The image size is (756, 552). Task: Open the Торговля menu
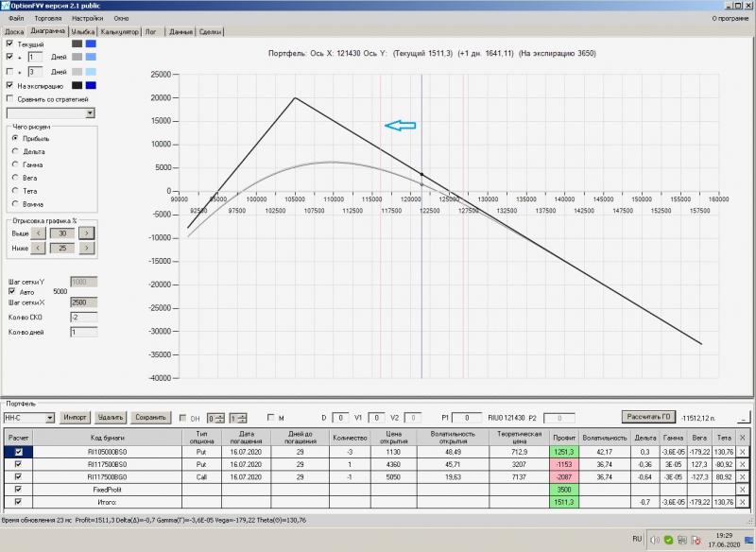point(48,18)
